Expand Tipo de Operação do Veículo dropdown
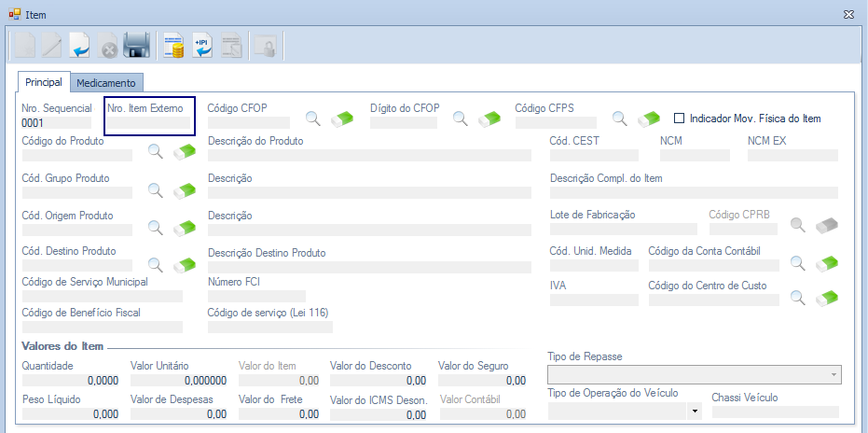 point(694,412)
